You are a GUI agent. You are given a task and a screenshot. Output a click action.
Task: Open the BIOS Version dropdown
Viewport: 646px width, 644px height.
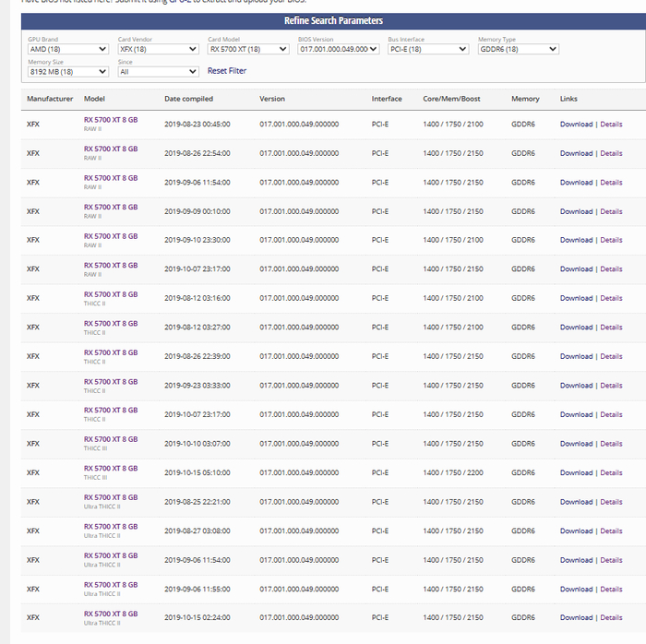(339, 49)
